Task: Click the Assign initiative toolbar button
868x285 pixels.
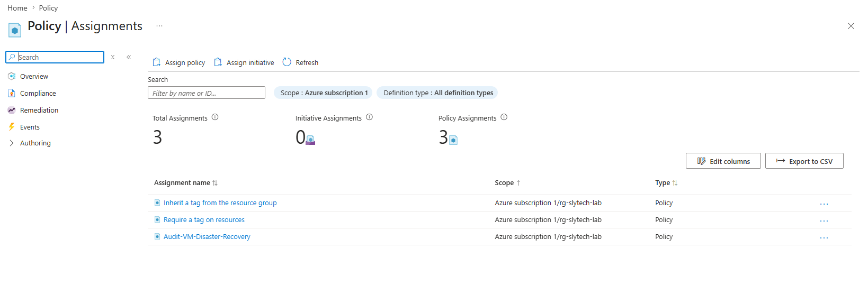Action: point(244,62)
